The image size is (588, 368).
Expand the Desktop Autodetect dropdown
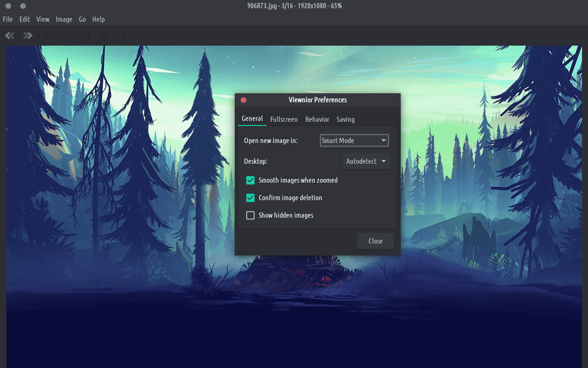(x=366, y=161)
